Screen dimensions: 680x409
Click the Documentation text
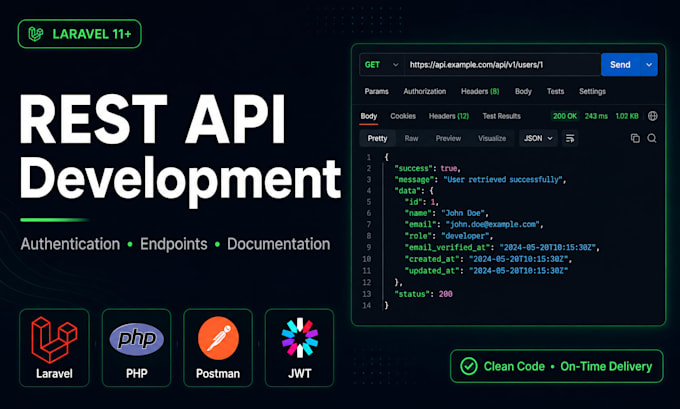pos(278,244)
